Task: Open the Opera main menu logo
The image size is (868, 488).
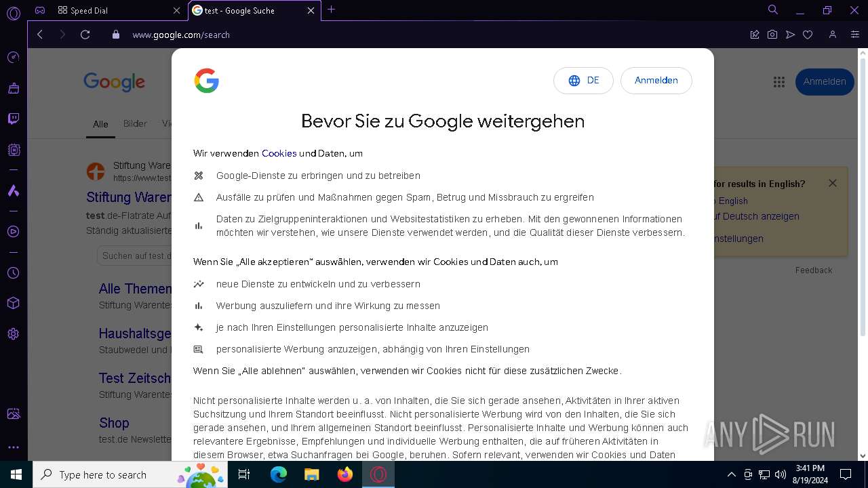Action: [13, 13]
